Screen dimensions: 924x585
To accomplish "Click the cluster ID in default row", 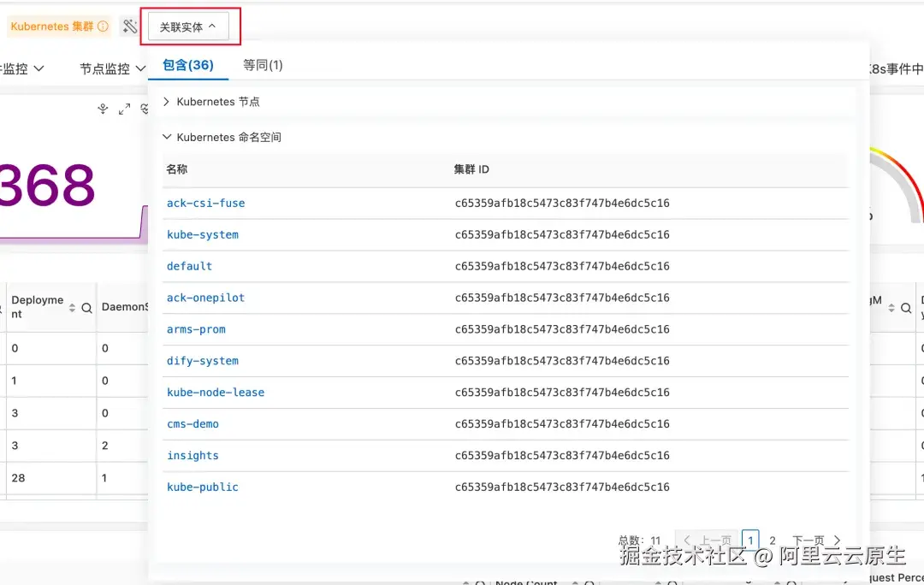I will tap(562, 266).
